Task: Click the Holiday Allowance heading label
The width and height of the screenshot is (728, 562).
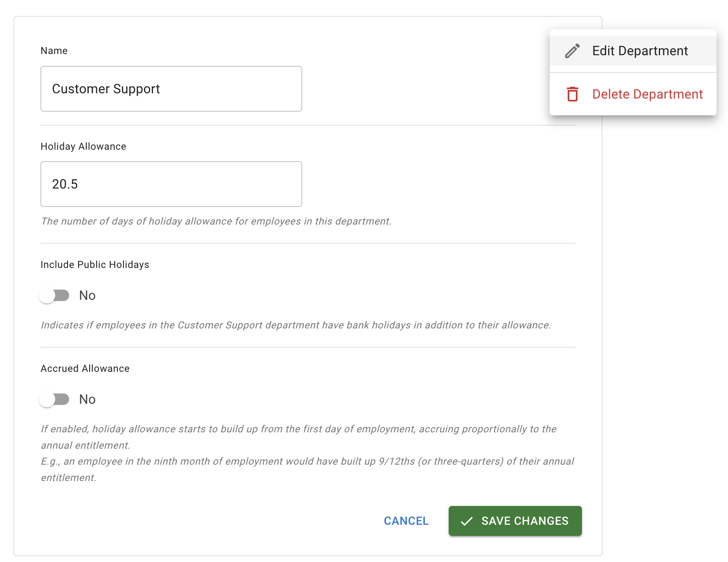Action: [83, 146]
